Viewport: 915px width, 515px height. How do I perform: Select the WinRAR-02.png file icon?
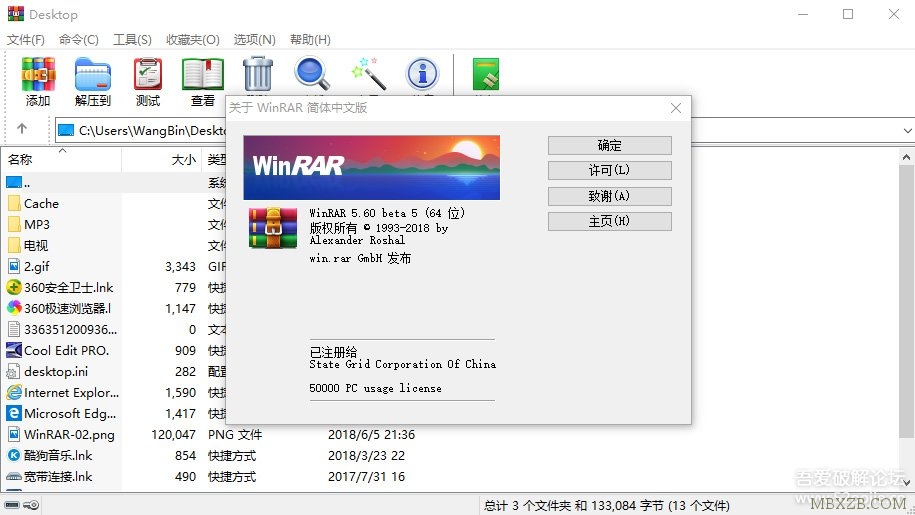coord(14,434)
